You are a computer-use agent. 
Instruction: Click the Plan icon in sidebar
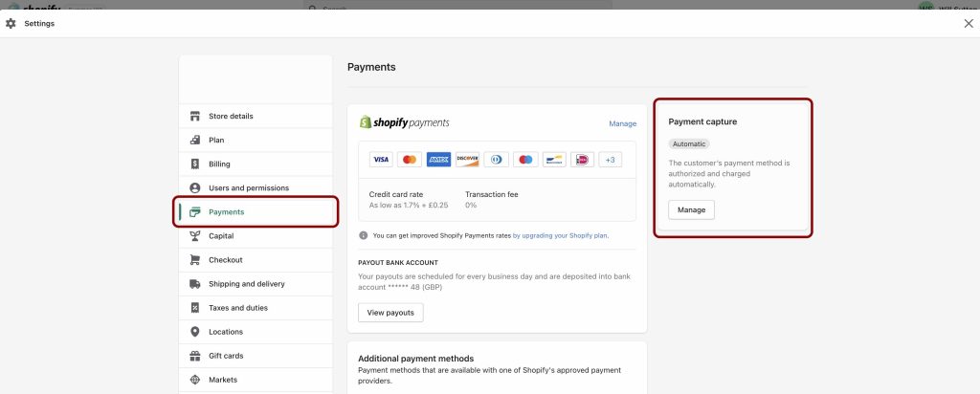(195, 140)
